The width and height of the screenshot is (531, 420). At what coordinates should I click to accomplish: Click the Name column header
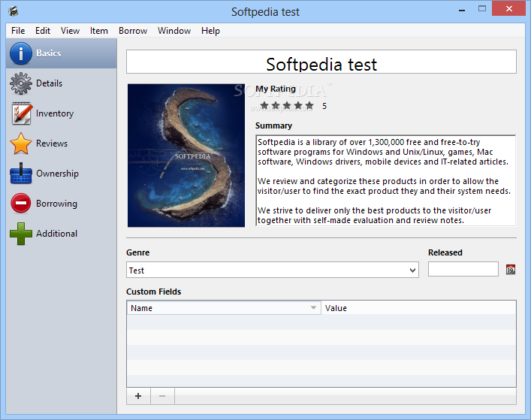click(224, 308)
